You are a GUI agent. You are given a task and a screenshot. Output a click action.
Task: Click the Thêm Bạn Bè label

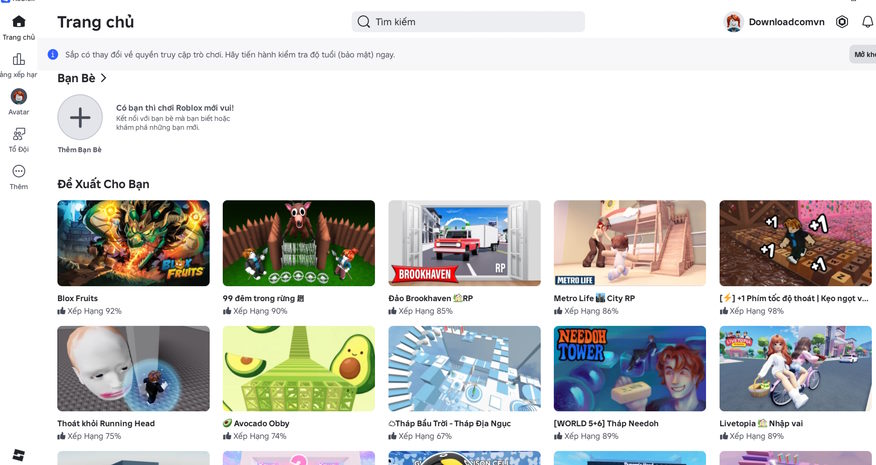(x=79, y=150)
